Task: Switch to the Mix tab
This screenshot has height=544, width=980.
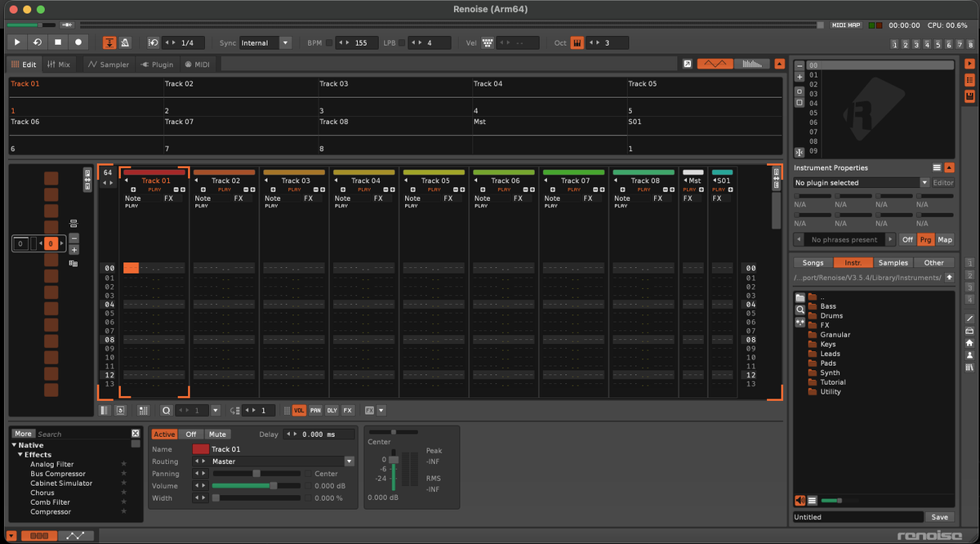Action: coord(59,64)
